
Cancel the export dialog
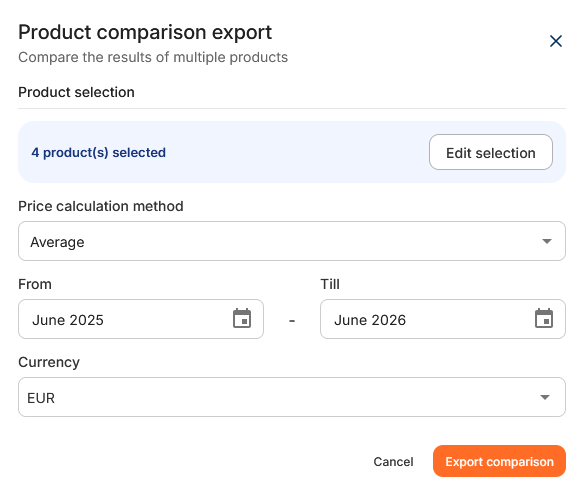pos(393,461)
